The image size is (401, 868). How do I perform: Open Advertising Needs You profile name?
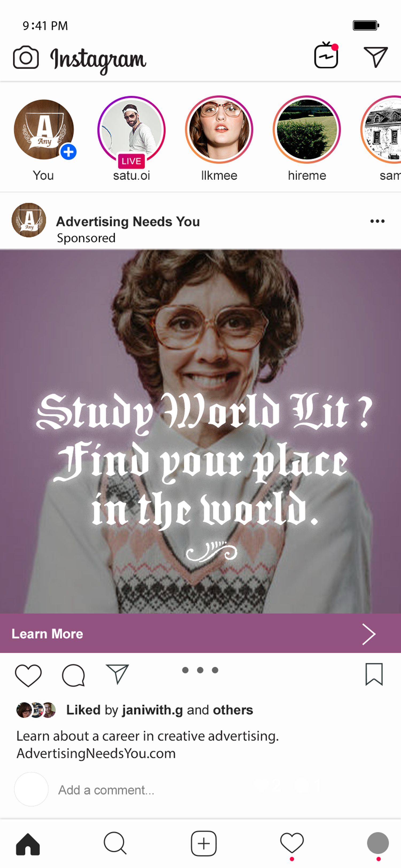pos(128,222)
